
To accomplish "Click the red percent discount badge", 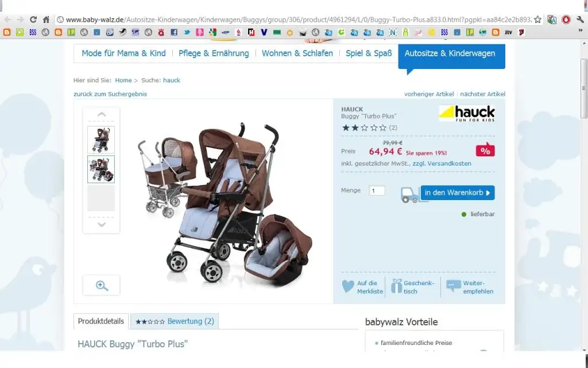I will [485, 150].
